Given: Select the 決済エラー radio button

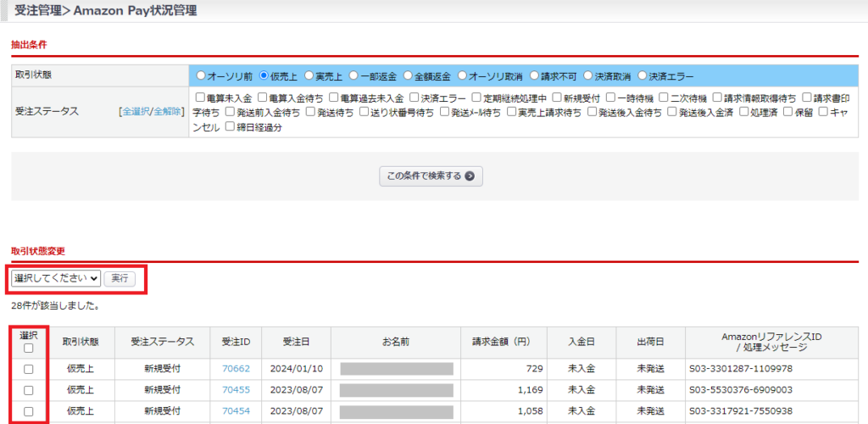Looking at the screenshot, I should (643, 75).
